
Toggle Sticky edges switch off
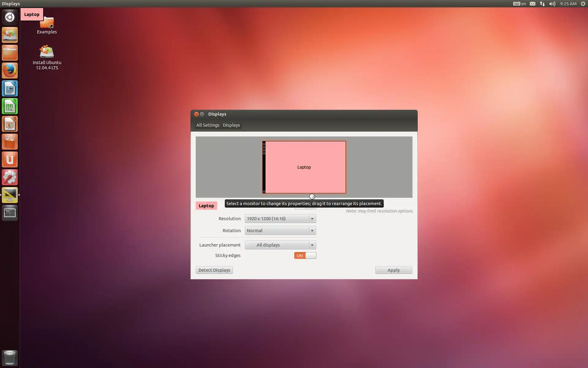point(305,255)
